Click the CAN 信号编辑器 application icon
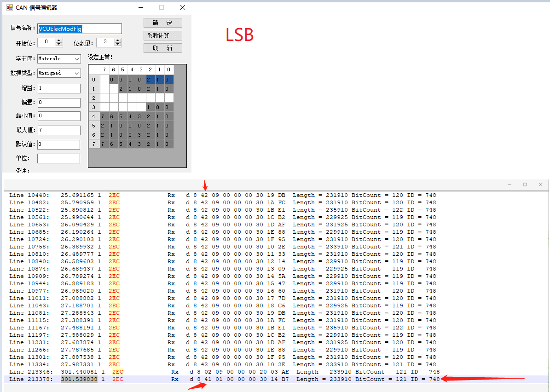550x392 pixels. point(9,7)
